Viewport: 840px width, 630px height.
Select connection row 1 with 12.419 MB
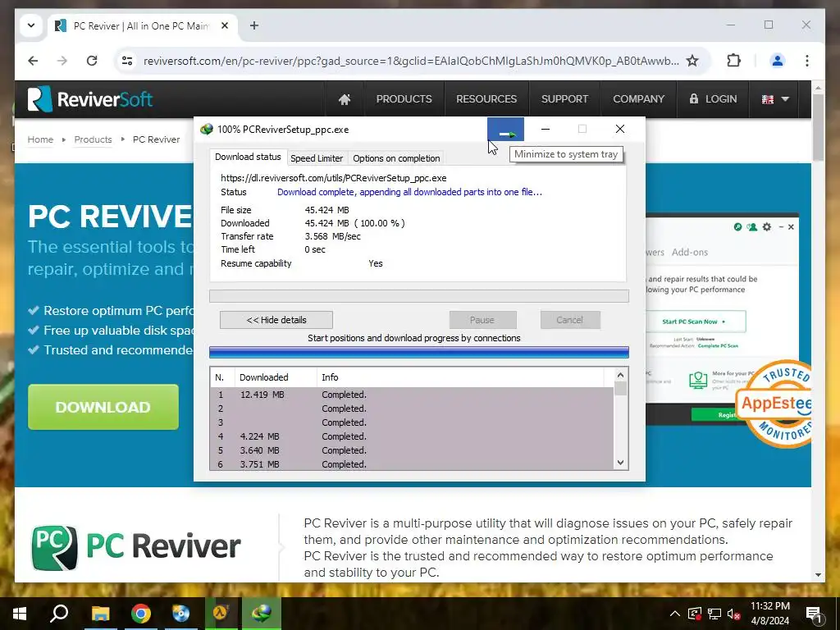click(412, 395)
